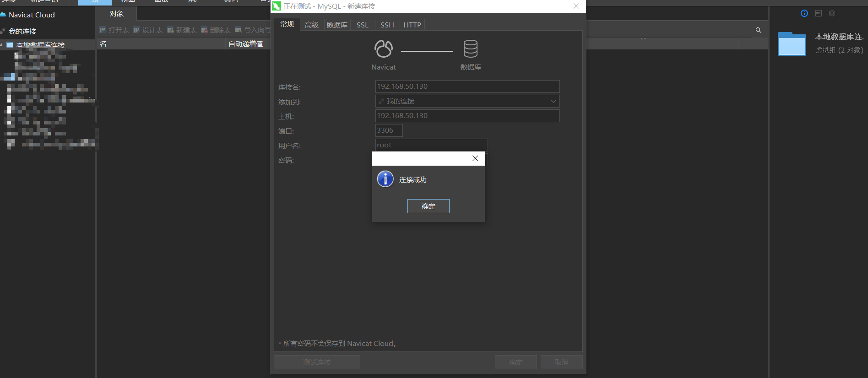Collapse the 本地数据库连接 tree node arrow
The width and height of the screenshot is (868, 378).
pyautogui.click(x=2, y=45)
